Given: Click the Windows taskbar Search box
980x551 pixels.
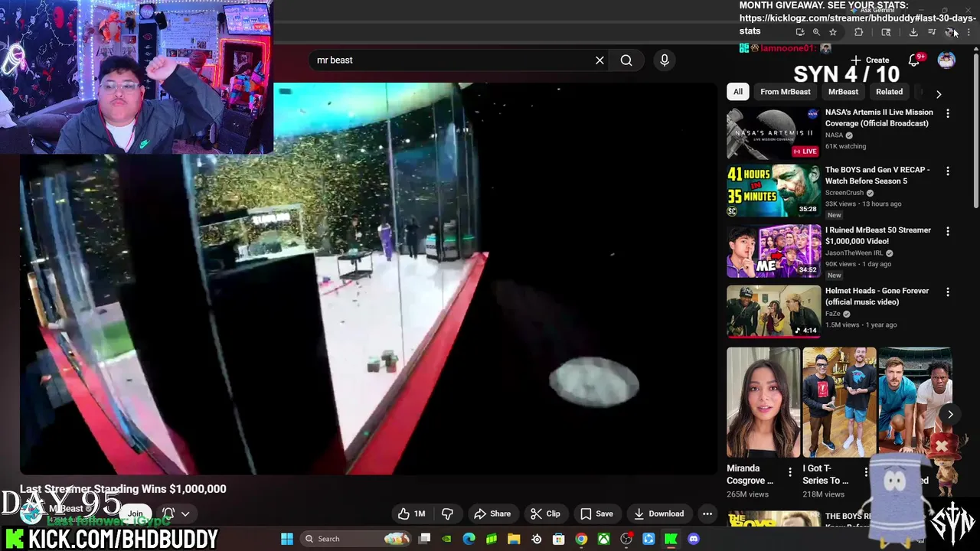Looking at the screenshot, I should (x=355, y=539).
